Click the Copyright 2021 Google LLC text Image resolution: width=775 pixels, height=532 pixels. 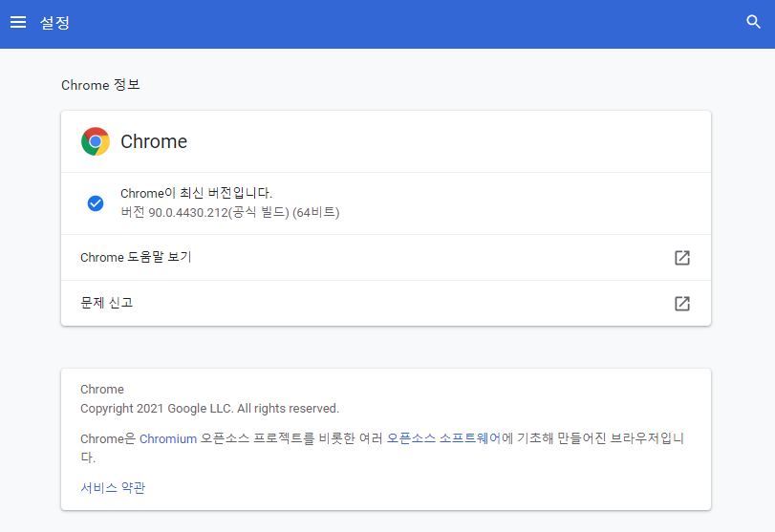pos(209,409)
